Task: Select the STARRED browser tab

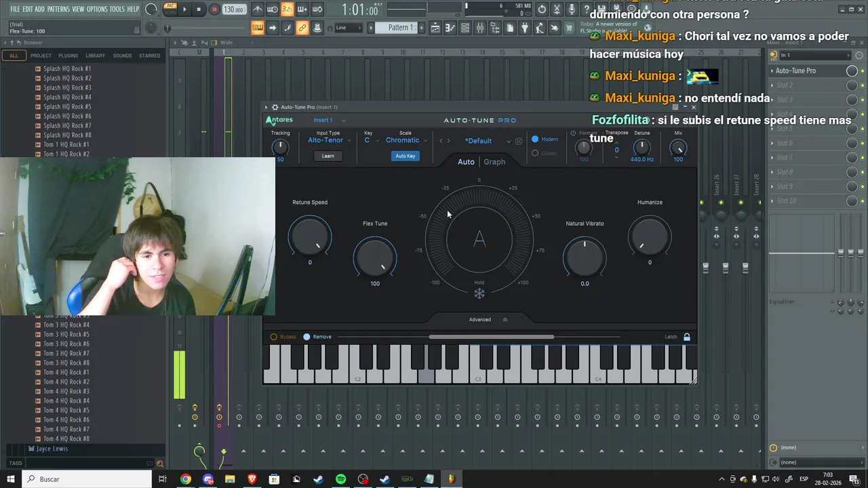Action: click(x=150, y=56)
